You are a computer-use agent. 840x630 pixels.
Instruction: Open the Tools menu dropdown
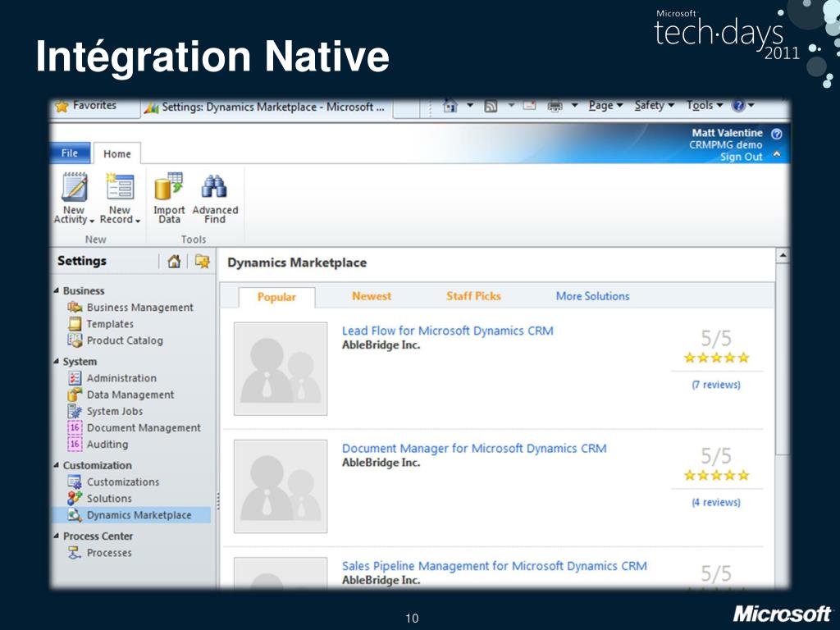(705, 106)
